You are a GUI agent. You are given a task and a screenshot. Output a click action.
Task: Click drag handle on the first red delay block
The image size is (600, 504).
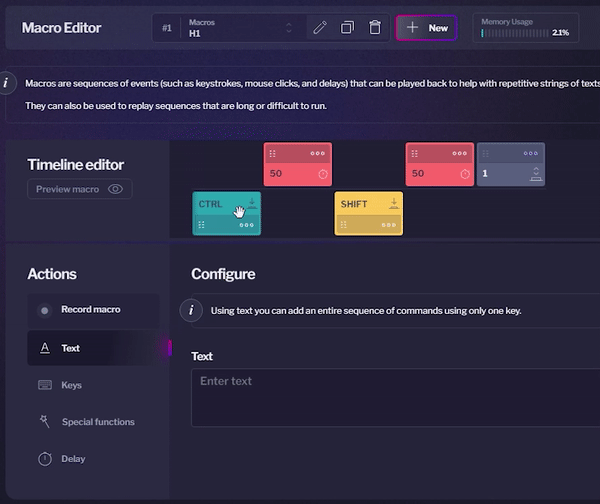pyautogui.click(x=273, y=154)
